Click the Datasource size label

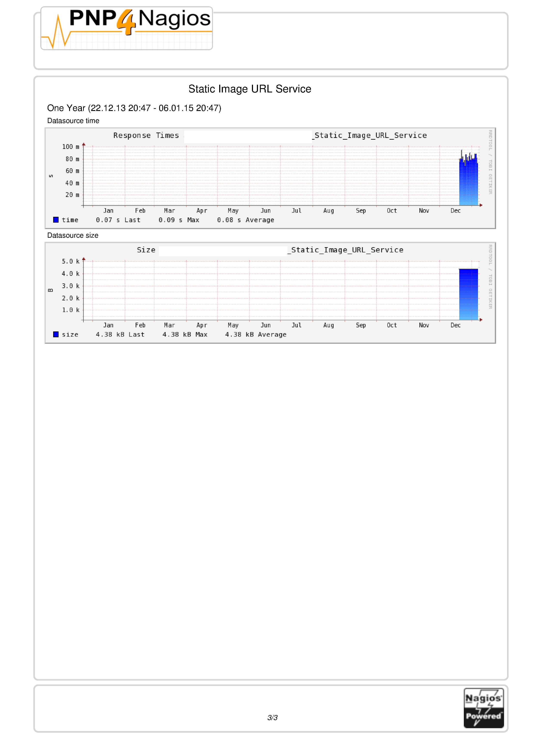(x=73, y=235)
